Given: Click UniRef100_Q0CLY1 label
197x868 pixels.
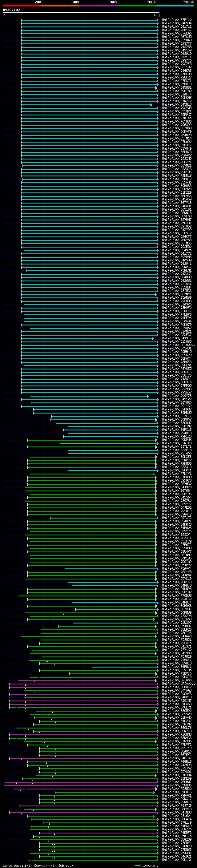Looking at the screenshot, I should click(176, 708).
